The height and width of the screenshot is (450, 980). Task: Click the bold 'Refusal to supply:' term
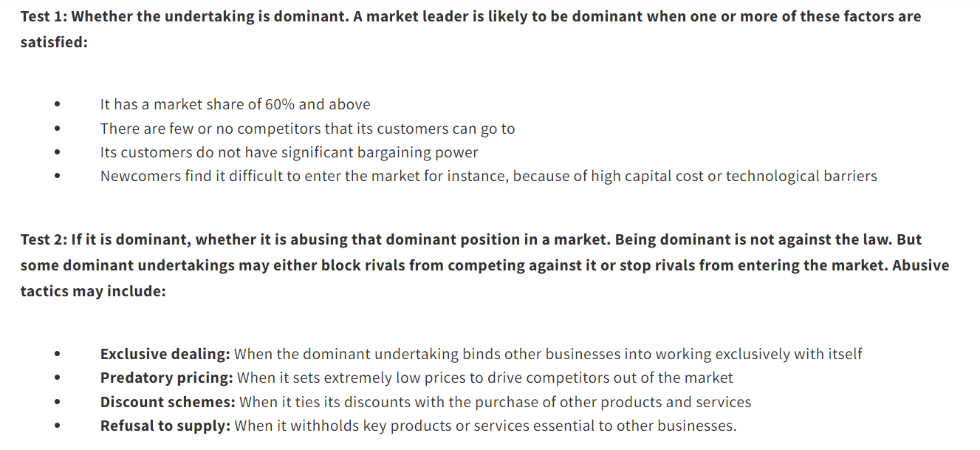[165, 426]
